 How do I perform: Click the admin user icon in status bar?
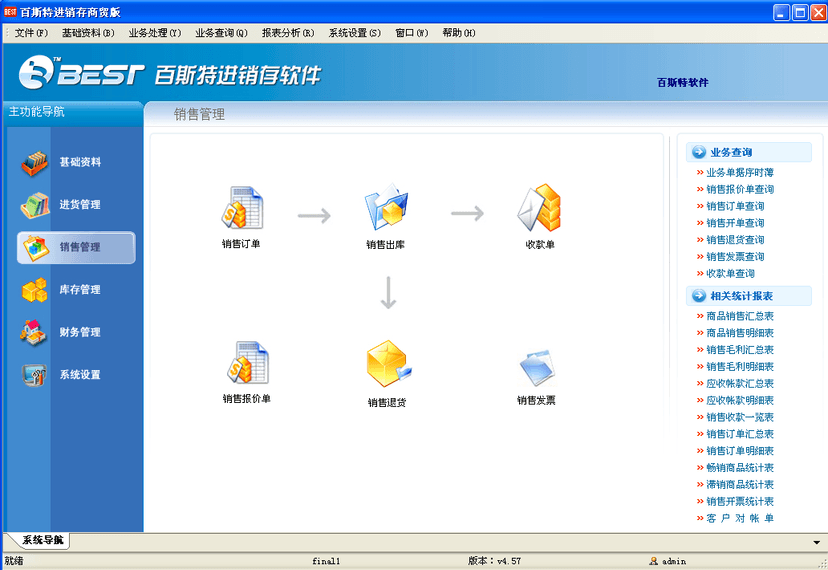653,561
